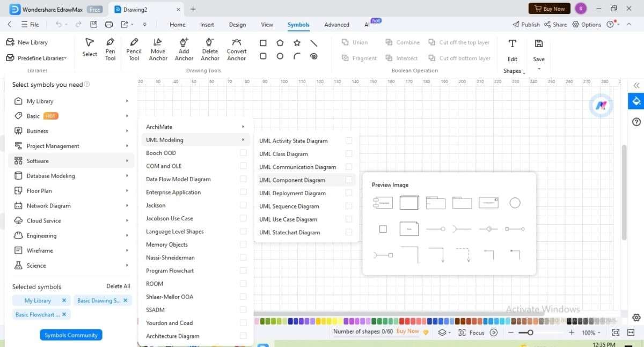Check the UML Statechart Diagram checkbox
The image size is (644, 347).
[349, 232]
